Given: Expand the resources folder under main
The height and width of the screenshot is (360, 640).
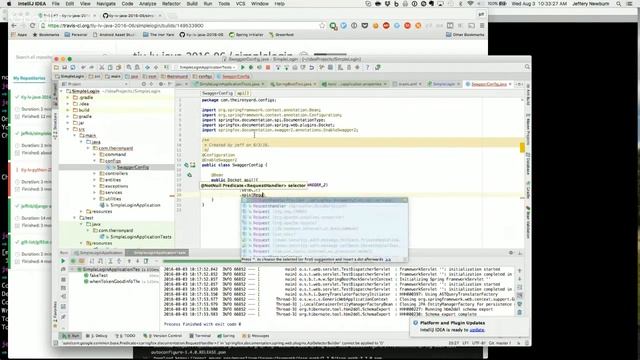Looking at the screenshot, I should [81, 211].
